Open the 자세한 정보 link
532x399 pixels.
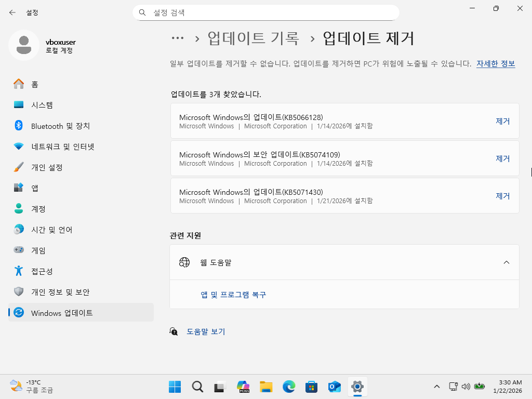point(496,63)
